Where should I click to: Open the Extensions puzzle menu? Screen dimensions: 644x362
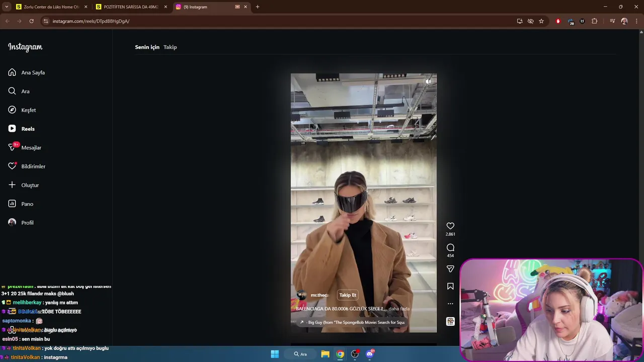click(x=595, y=21)
